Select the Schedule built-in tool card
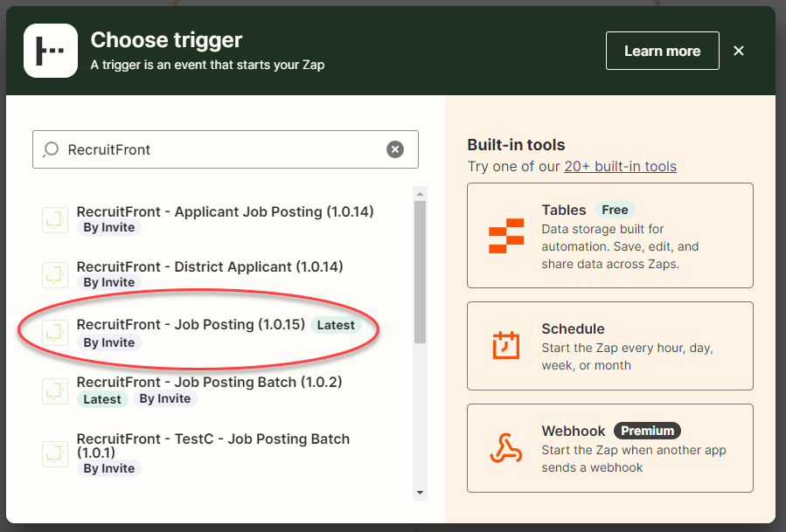This screenshot has width=786, height=532. 610,346
